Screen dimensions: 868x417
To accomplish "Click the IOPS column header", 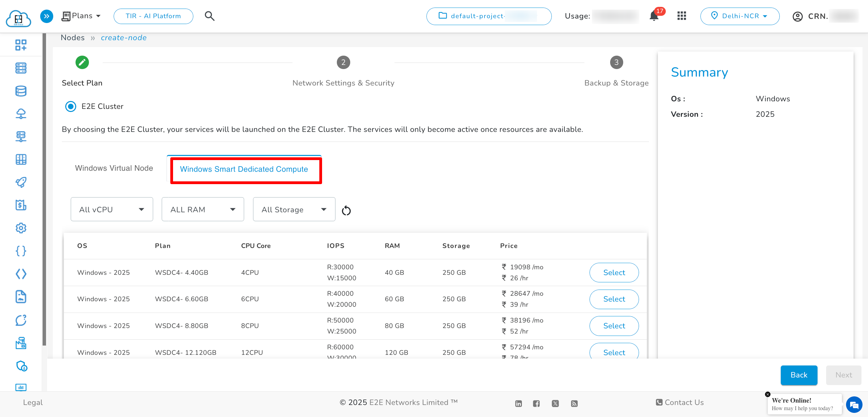I will [x=335, y=246].
